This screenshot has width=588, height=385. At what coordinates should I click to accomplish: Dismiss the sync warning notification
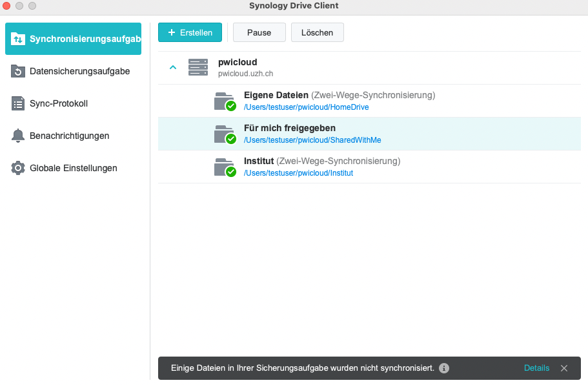564,368
